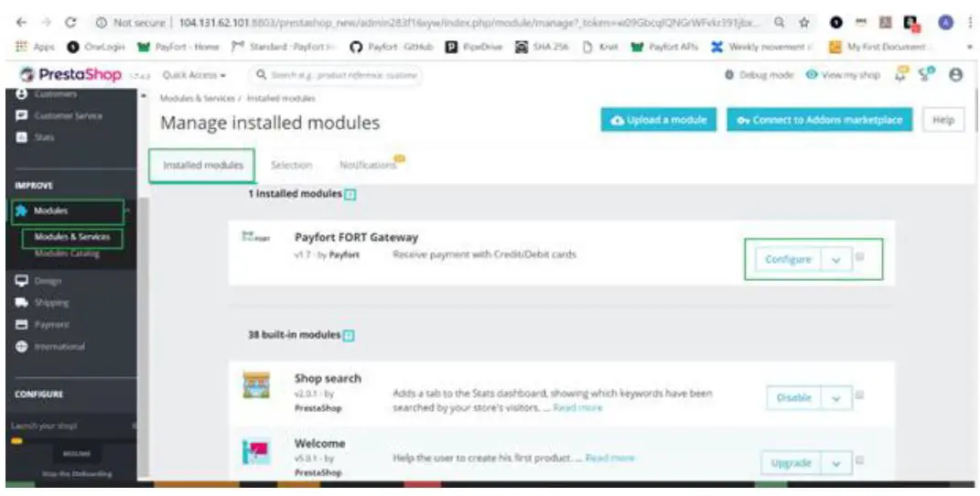Open the SHA 256 bookmark

[542, 47]
